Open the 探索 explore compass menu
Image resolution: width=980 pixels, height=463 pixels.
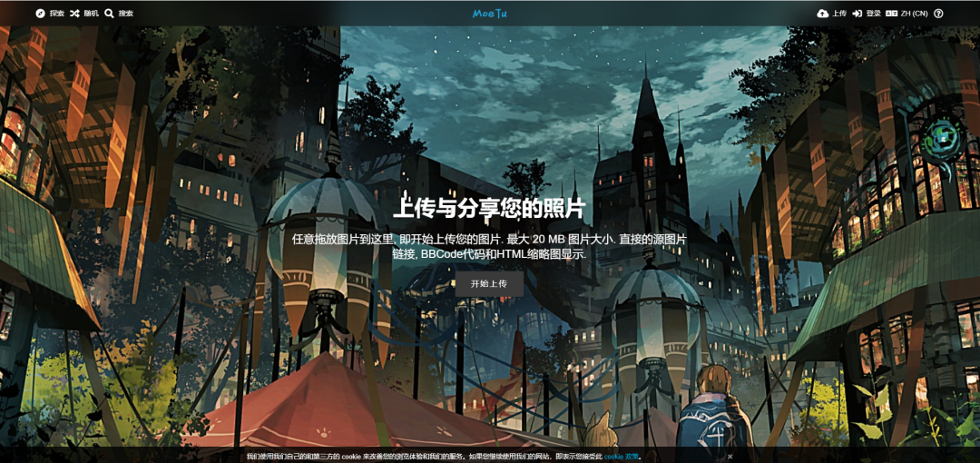tap(50, 13)
